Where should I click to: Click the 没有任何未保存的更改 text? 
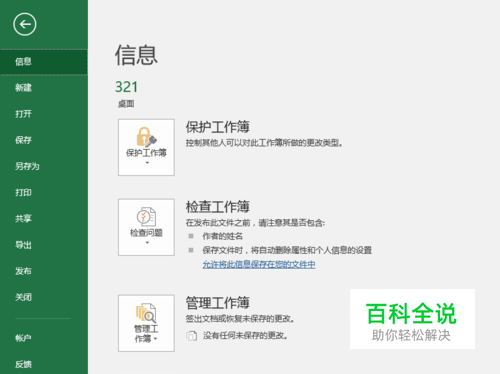[245, 336]
